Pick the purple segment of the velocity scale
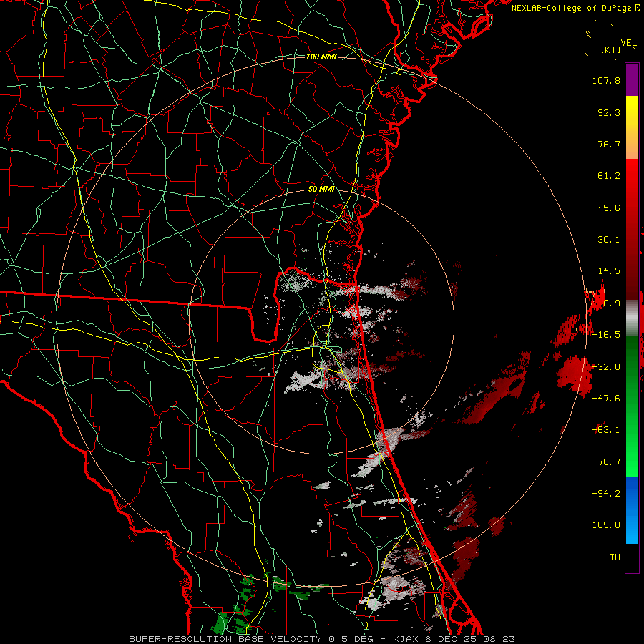Screen dimensions: 644x644 (632, 79)
